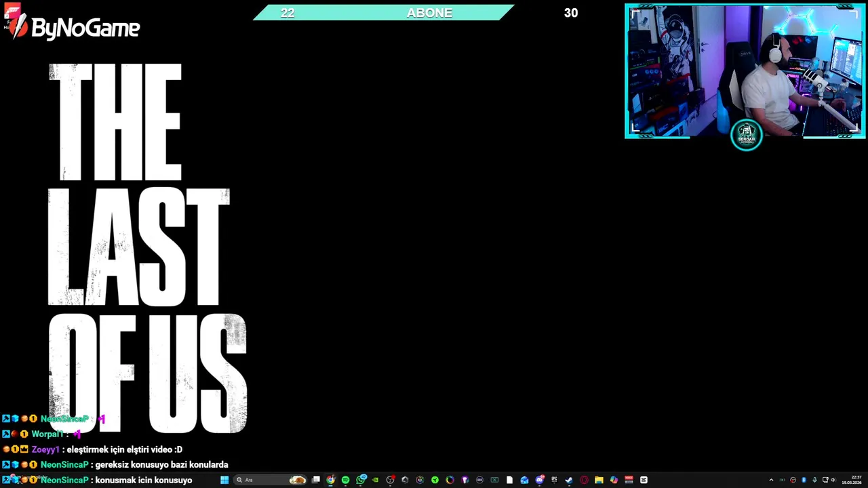Click the round channel badge under webcam
Viewport: 868px width, 488px height.
(x=747, y=135)
